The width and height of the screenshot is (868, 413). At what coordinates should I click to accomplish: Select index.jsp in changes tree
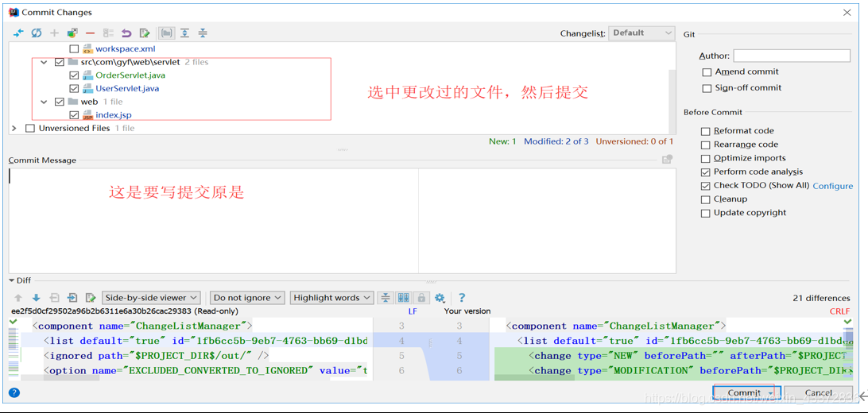(x=114, y=115)
